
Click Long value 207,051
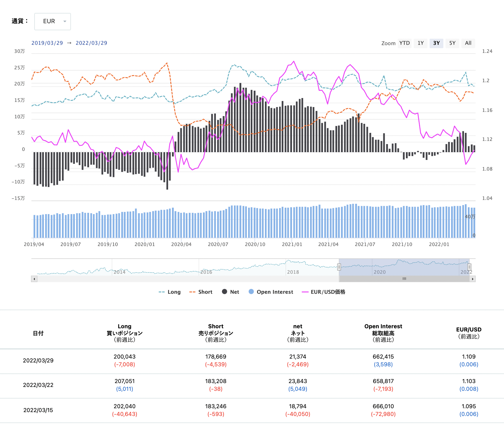125,381
